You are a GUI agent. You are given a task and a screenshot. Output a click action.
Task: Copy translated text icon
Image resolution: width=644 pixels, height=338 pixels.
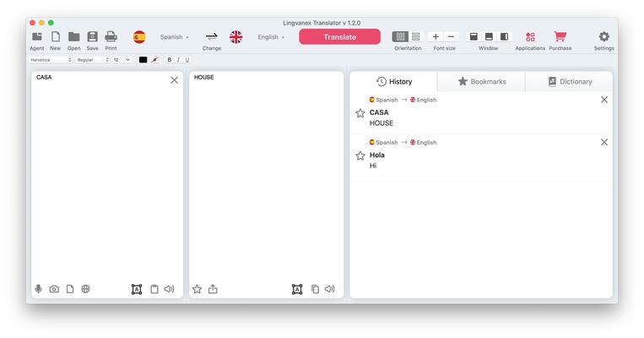(315, 289)
